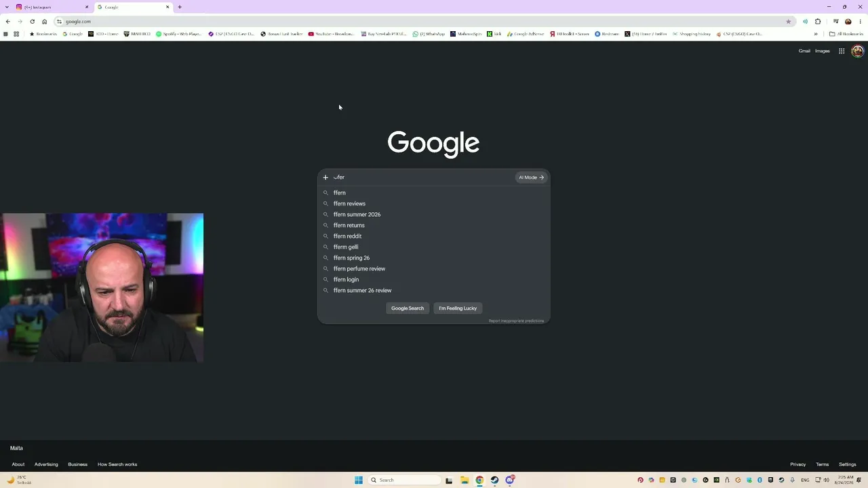Expand hidden bookmarks with the double chevron

816,34
